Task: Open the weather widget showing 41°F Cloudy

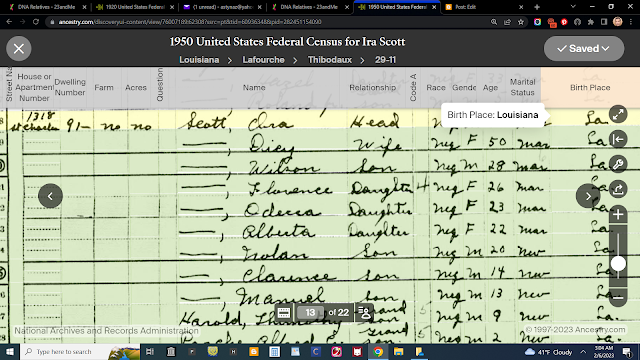Action: click(x=548, y=352)
